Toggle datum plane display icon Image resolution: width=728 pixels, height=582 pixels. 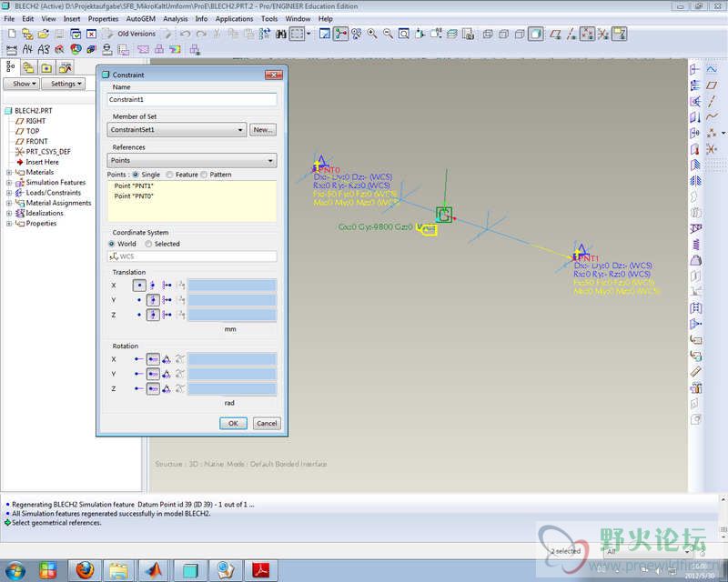pos(555,34)
